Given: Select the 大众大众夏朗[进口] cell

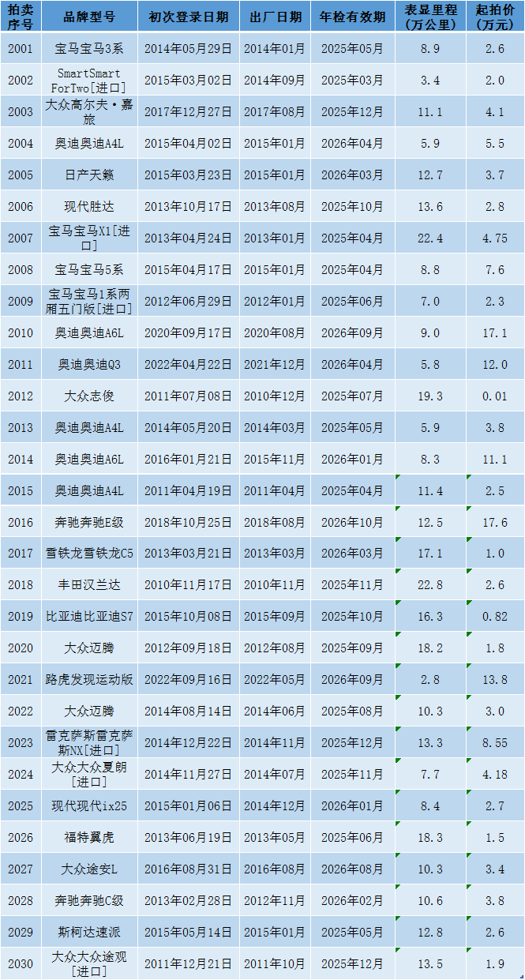Looking at the screenshot, I should [x=89, y=774].
